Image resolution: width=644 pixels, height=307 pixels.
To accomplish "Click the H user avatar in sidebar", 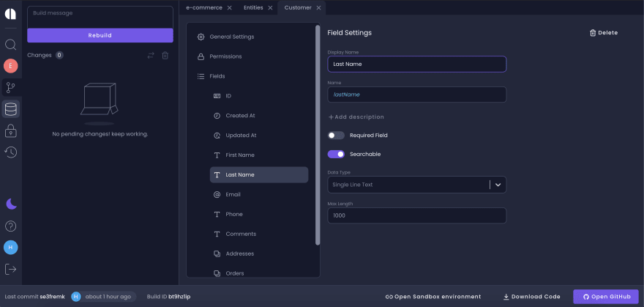I will 11,248.
